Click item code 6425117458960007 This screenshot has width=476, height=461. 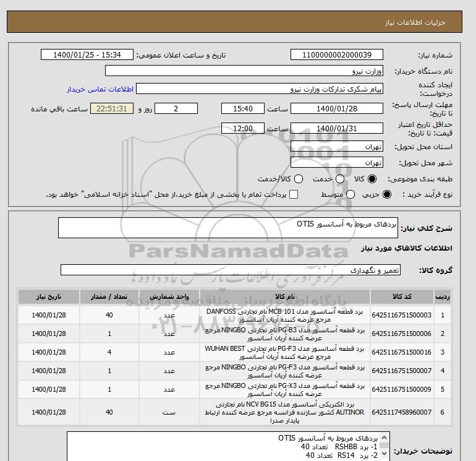pyautogui.click(x=401, y=412)
